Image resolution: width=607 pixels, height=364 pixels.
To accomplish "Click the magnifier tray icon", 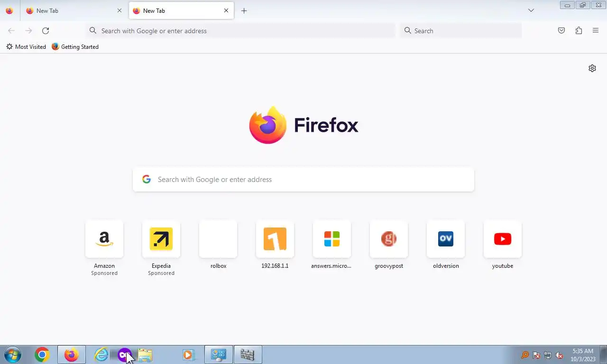I will coord(525,355).
